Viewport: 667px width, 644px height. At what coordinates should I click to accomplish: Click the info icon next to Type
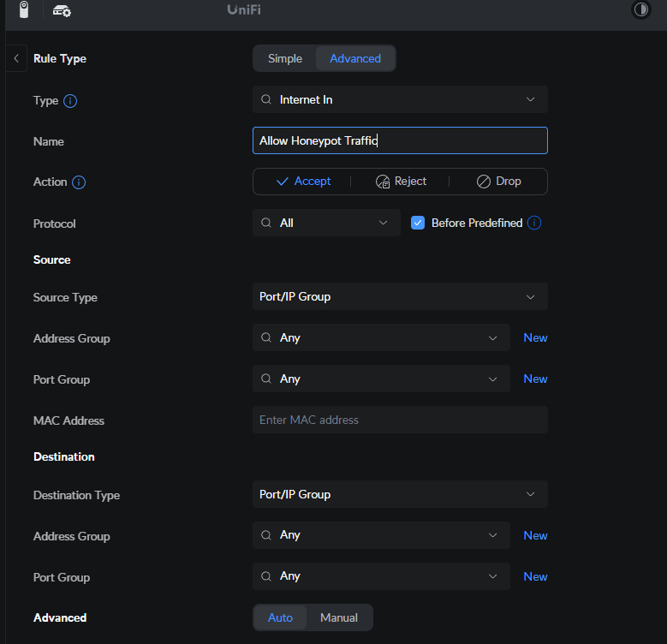point(70,101)
